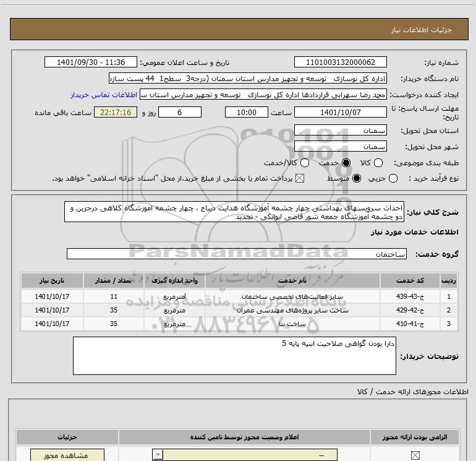Click service code ج-42-429
Viewport: 476px width, 461px height.
click(x=410, y=310)
